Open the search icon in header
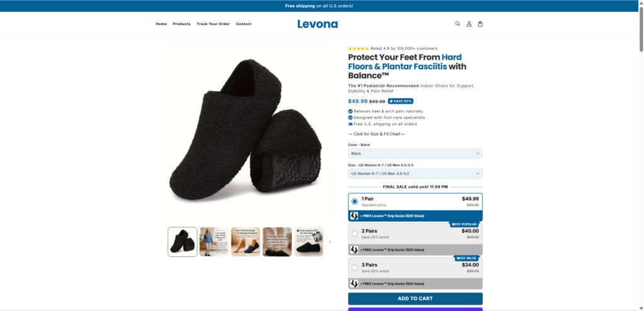Image resolution: width=644 pixels, height=311 pixels. [x=458, y=24]
